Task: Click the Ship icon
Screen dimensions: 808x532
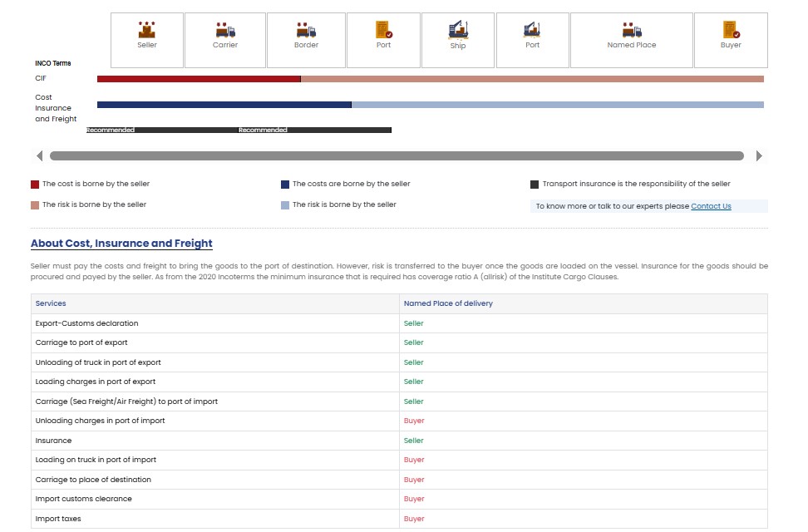Action: (458, 31)
